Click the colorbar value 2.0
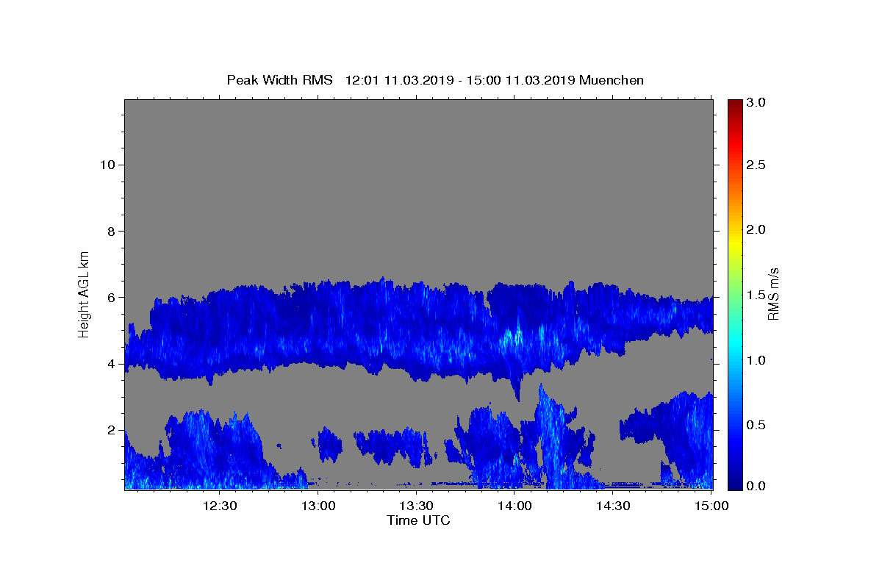 [756, 229]
